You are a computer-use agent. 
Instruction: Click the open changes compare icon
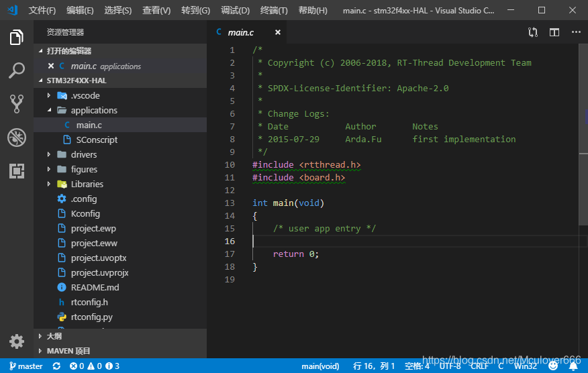(x=533, y=32)
